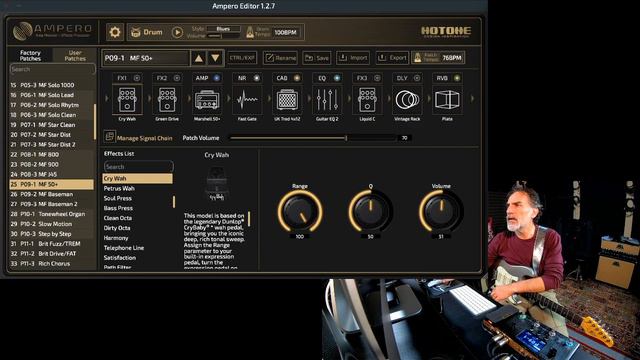
Task: Select the Liquid C pedal icon
Action: [367, 100]
